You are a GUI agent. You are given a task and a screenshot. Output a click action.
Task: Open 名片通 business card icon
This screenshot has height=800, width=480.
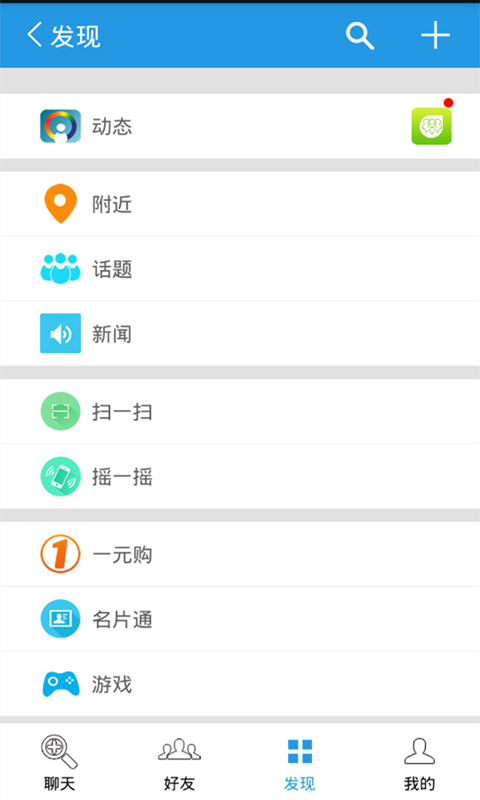pos(60,619)
